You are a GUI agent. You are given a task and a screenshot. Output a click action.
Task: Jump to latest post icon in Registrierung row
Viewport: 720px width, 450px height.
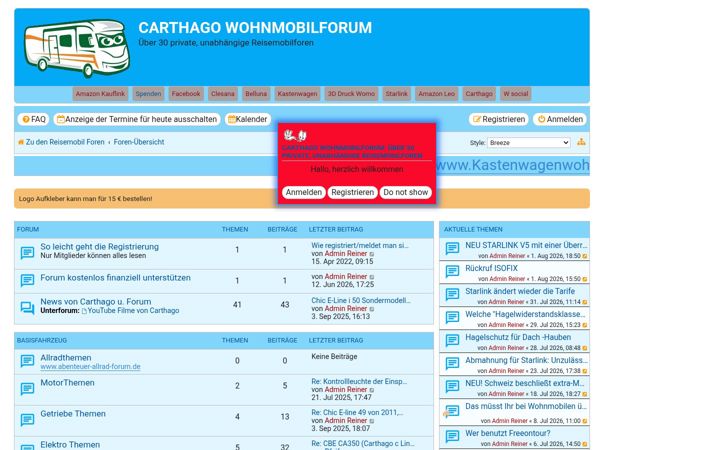372,254
